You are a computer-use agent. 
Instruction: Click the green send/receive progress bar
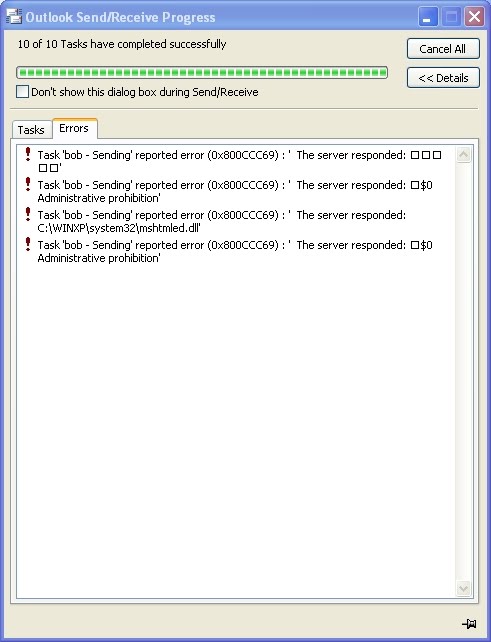point(202,73)
